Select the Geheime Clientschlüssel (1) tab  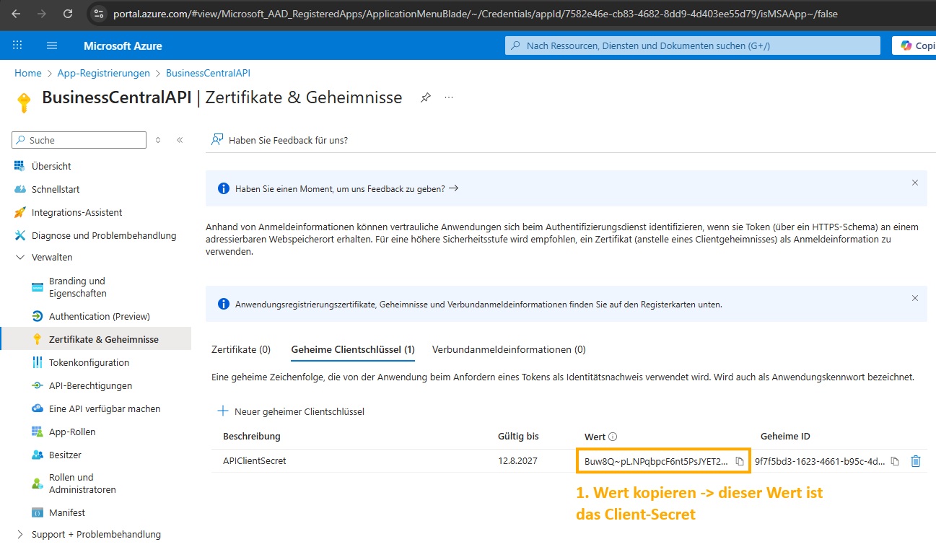pos(353,349)
